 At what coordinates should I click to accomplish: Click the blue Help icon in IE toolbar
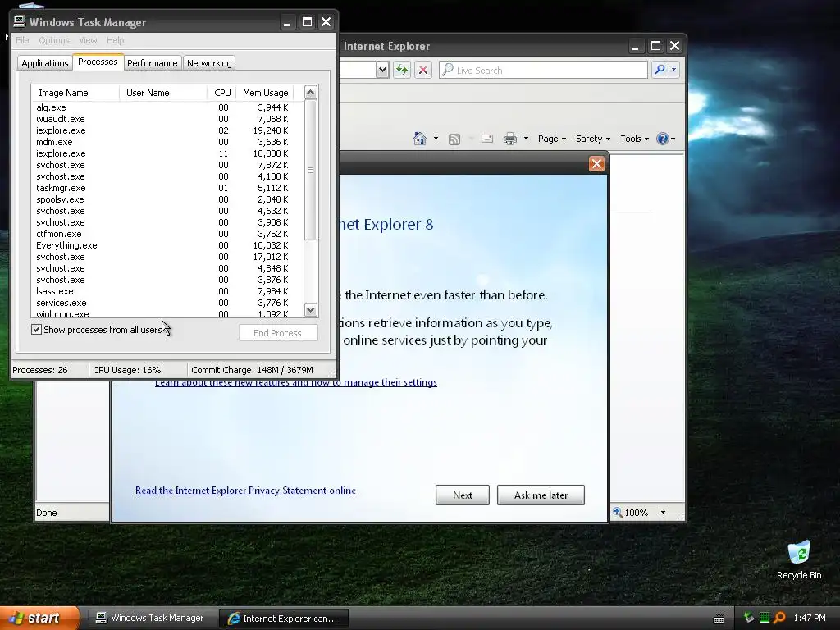point(662,139)
